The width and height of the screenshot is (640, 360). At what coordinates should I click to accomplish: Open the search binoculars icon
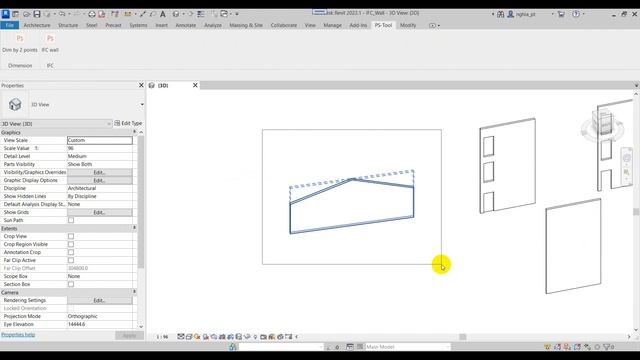500,14
